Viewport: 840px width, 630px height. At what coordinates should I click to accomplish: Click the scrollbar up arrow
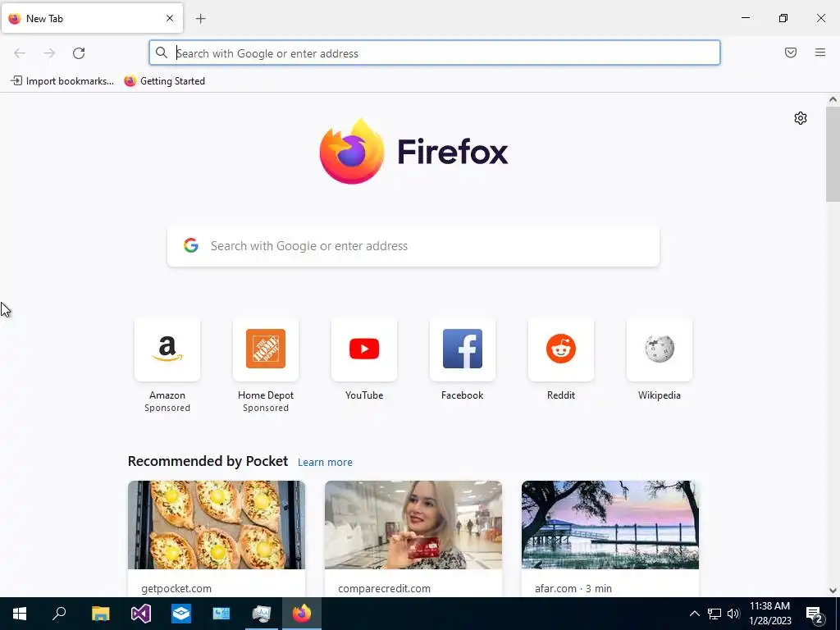coord(833,99)
